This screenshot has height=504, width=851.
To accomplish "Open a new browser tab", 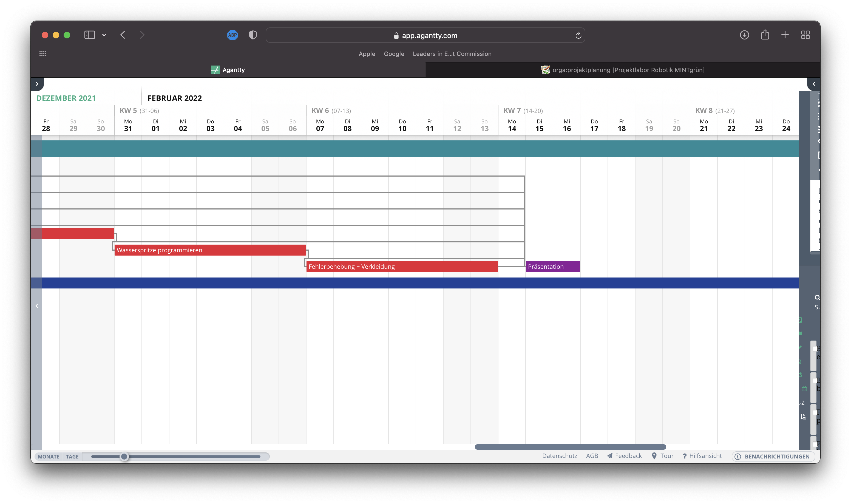I will click(x=785, y=35).
